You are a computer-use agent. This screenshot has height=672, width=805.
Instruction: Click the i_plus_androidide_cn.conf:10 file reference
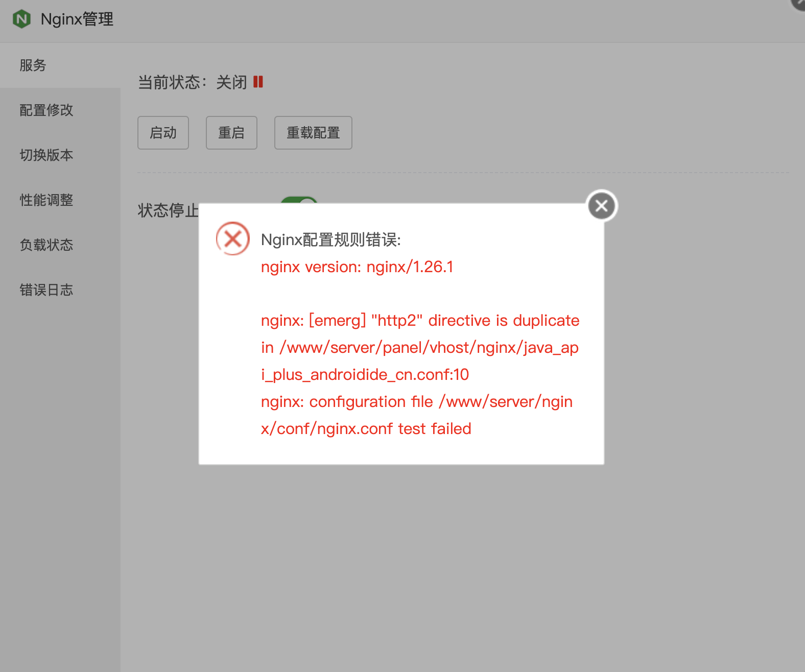click(365, 375)
